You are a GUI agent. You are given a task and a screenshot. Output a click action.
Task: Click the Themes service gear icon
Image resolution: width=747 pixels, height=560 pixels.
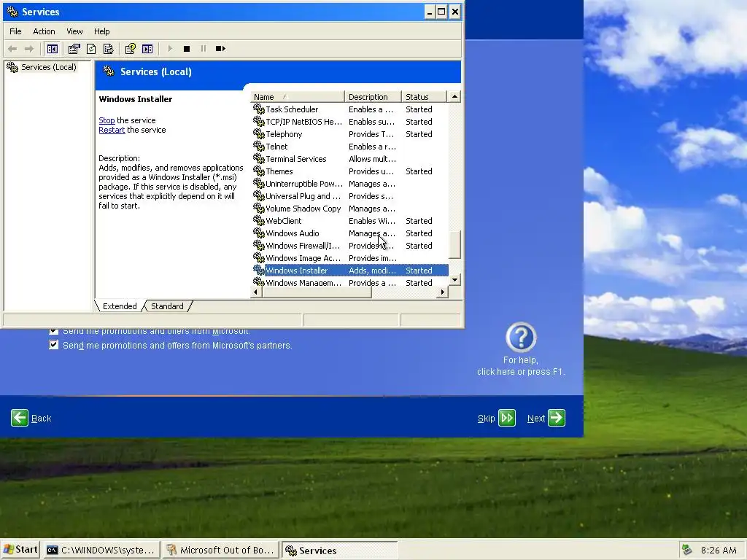coord(259,171)
